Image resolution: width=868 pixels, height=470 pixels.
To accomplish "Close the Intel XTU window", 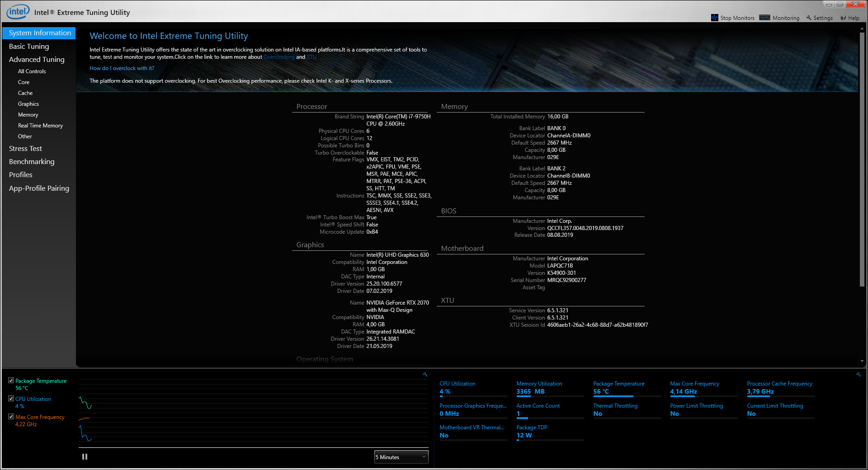I will [x=855, y=5].
